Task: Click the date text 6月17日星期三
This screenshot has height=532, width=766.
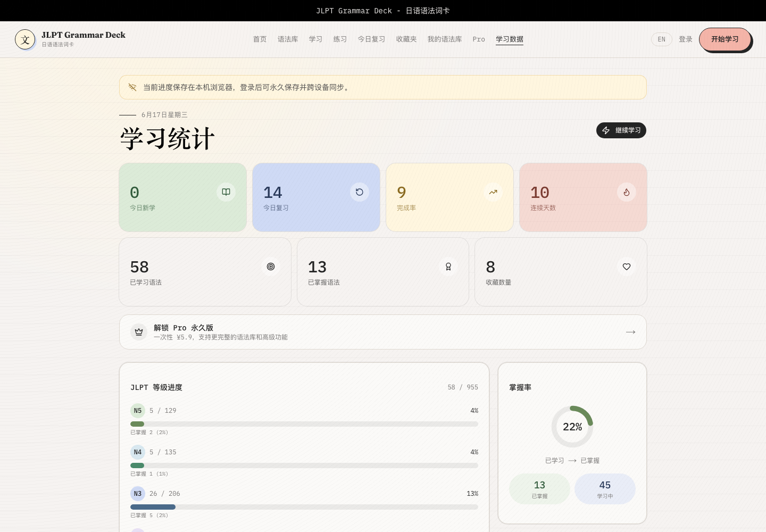Action: [x=164, y=115]
